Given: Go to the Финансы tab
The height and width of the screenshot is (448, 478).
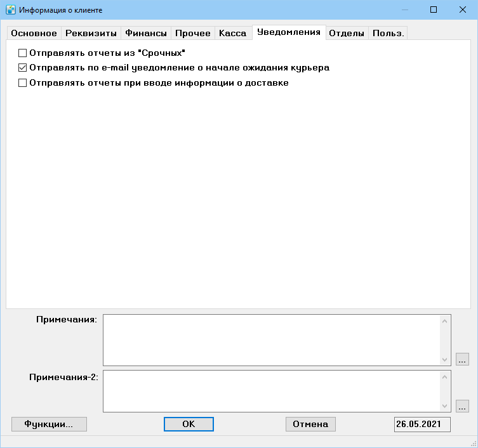Looking at the screenshot, I should point(146,33).
